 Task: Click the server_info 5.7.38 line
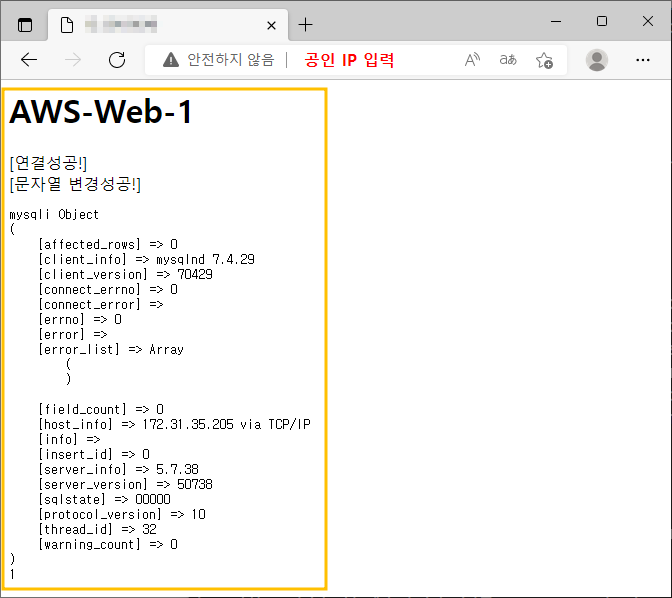click(x=119, y=469)
